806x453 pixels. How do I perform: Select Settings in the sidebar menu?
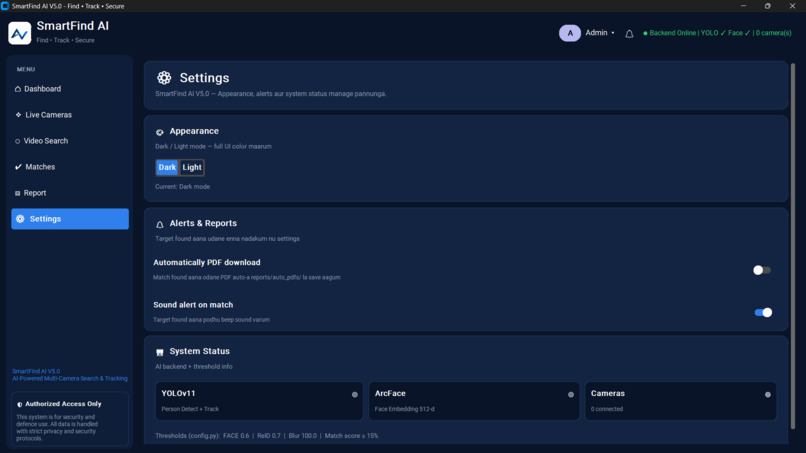point(70,219)
